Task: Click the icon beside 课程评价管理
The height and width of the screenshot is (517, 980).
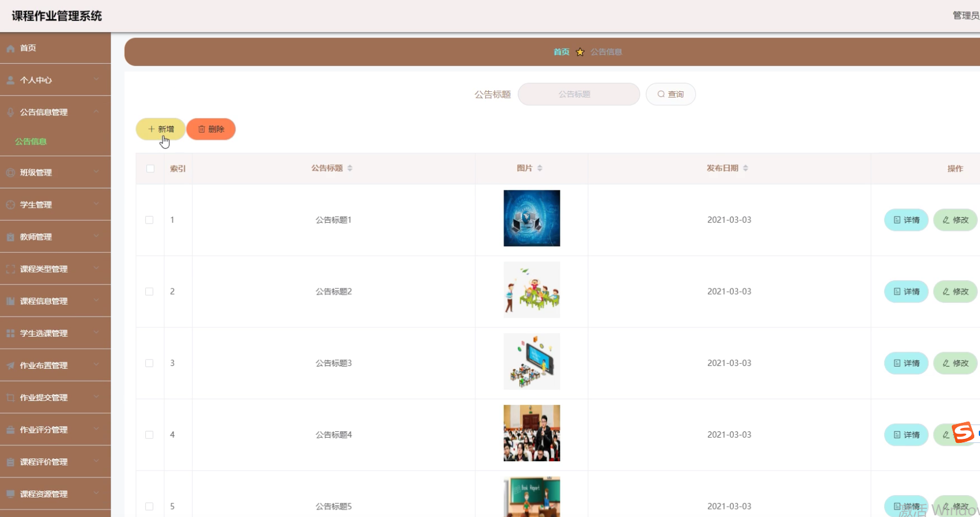Action: tap(10, 462)
